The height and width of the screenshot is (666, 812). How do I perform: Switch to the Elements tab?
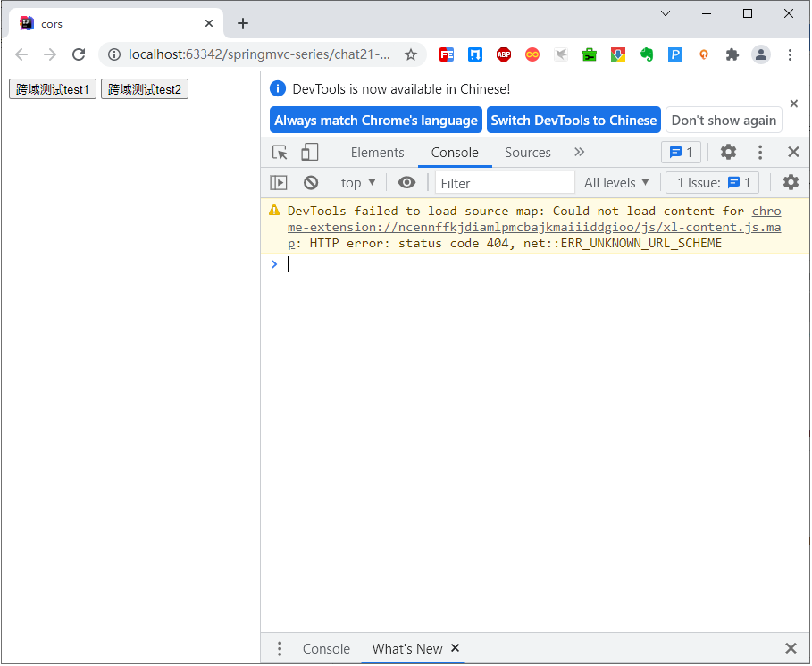click(377, 153)
